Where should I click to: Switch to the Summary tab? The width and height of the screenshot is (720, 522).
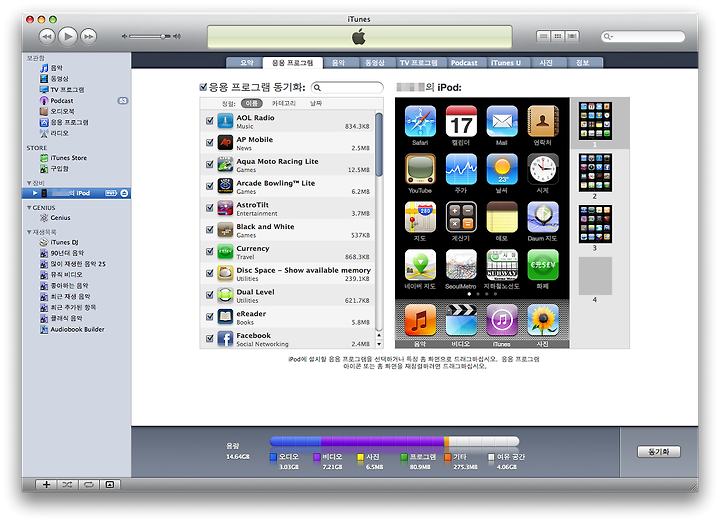click(247, 63)
